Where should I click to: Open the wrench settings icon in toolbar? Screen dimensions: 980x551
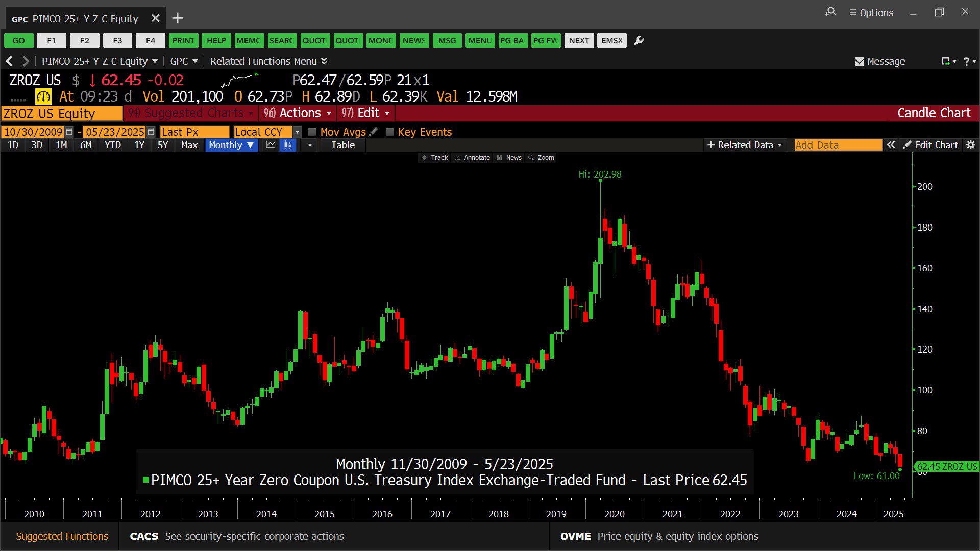(639, 41)
